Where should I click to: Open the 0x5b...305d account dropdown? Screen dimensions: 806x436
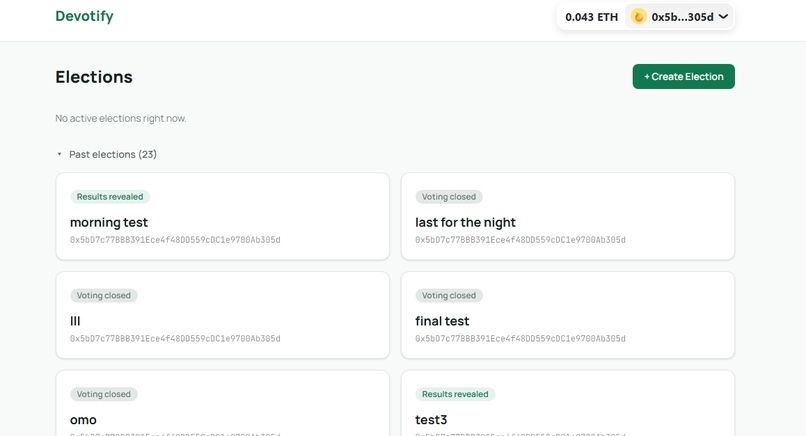[x=680, y=17]
